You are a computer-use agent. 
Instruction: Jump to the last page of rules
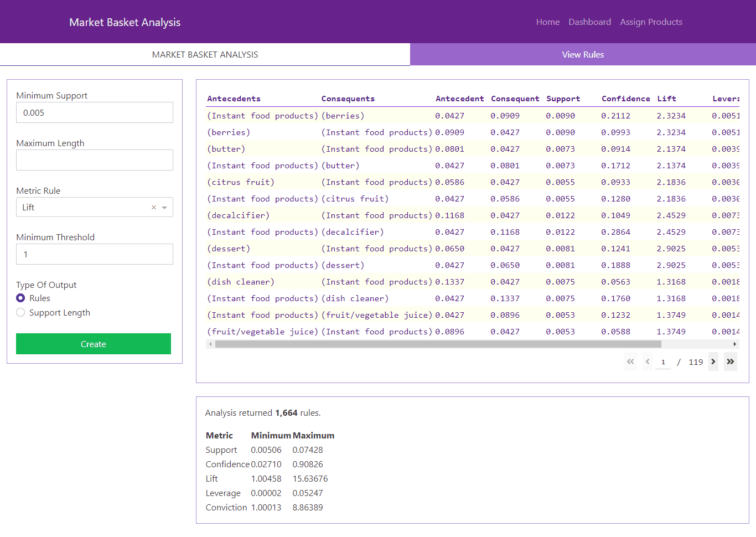(731, 362)
